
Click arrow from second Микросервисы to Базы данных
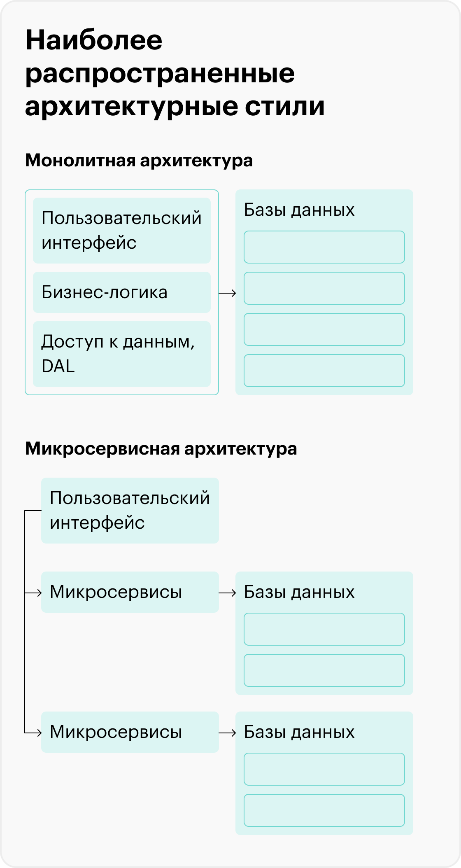point(227,733)
